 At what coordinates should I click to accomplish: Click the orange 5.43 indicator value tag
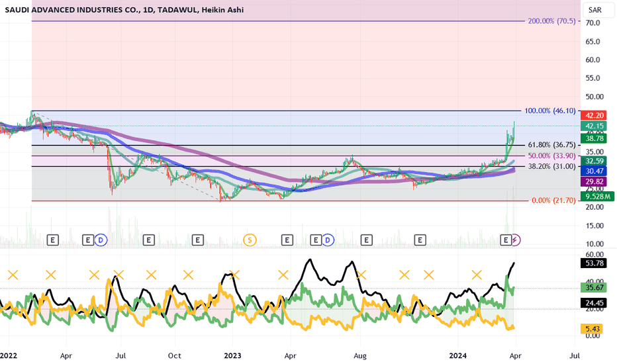[593, 329]
